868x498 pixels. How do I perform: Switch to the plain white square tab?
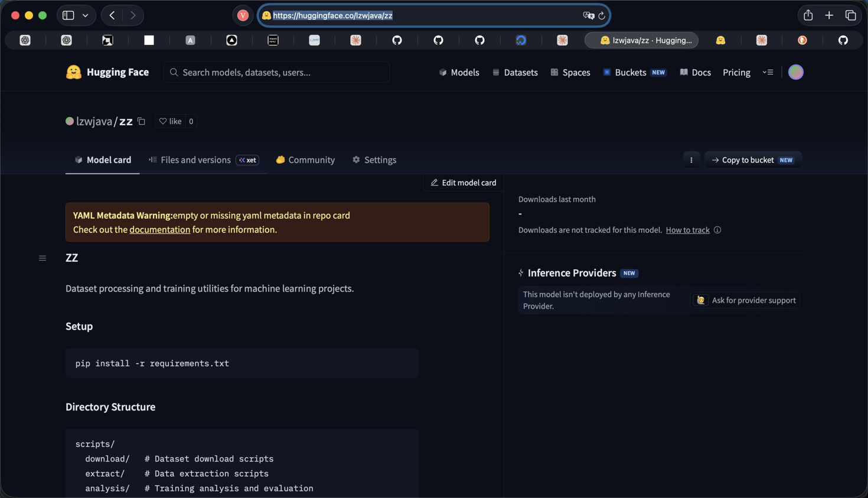[x=149, y=40]
